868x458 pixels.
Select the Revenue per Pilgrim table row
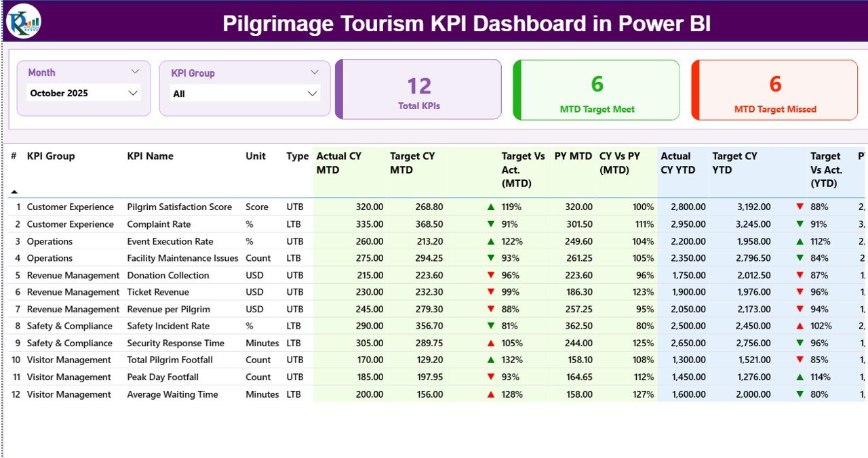(x=171, y=309)
